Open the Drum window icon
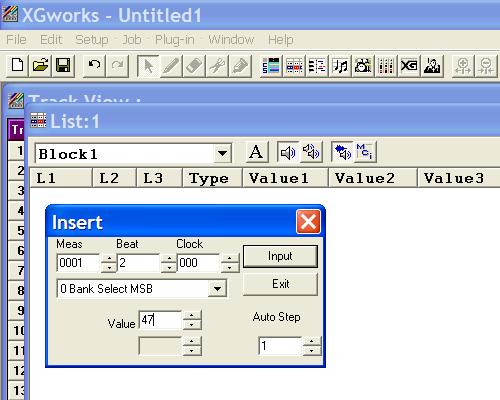 point(363,65)
